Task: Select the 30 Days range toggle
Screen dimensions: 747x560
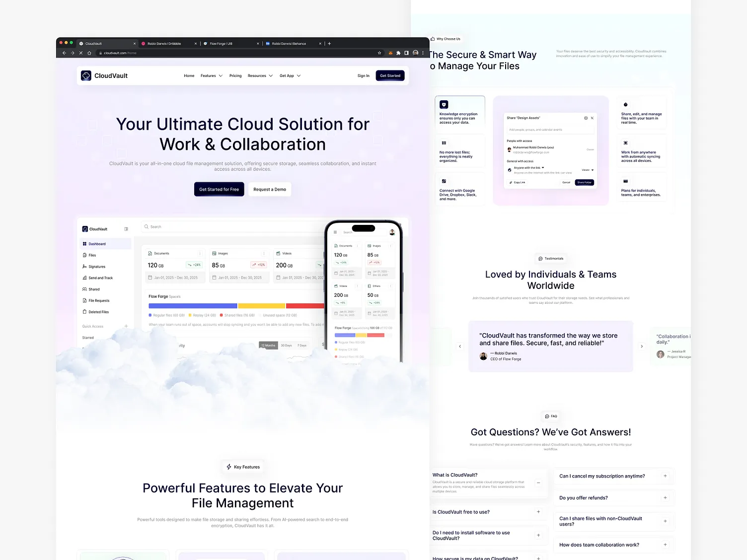Action: coord(287,346)
